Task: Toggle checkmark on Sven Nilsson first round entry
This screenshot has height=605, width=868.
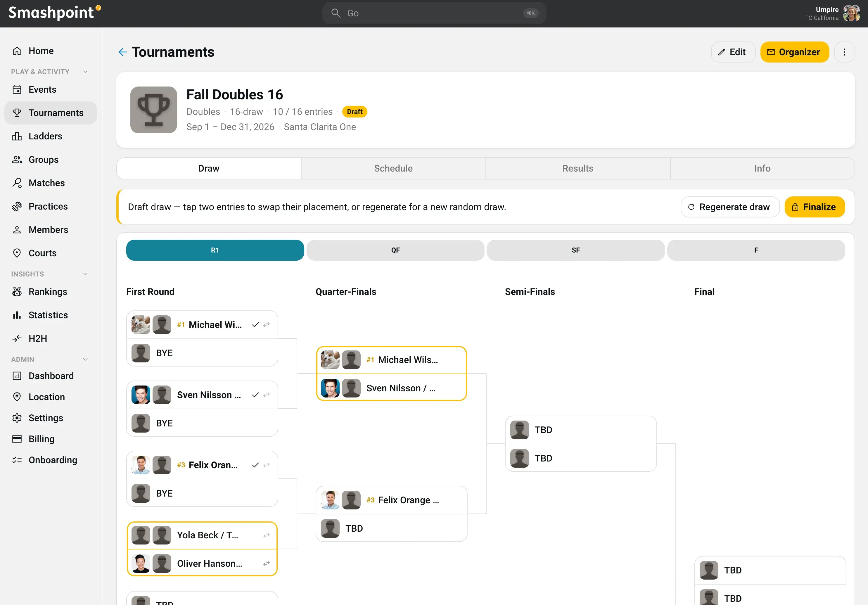Action: pyautogui.click(x=255, y=395)
